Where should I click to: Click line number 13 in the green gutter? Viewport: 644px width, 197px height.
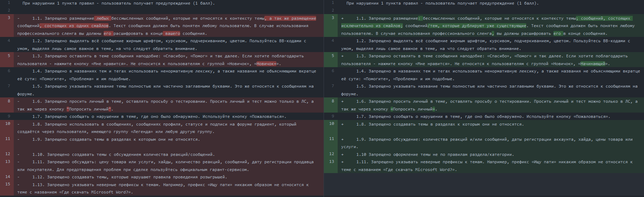click(332, 161)
